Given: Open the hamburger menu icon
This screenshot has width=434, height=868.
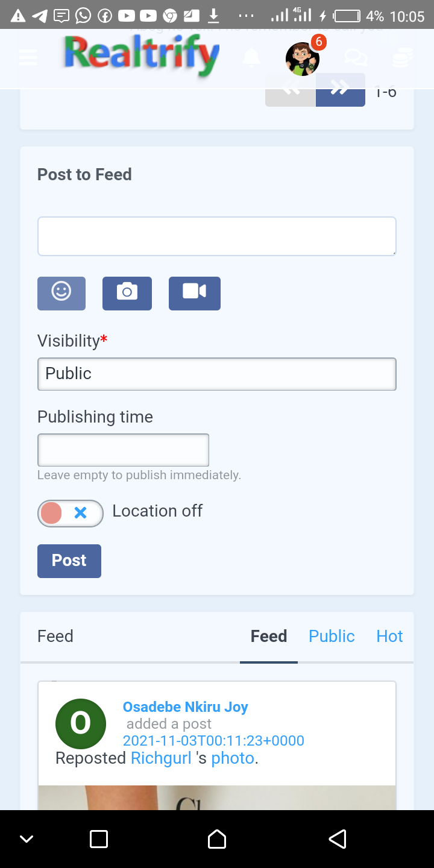Looking at the screenshot, I should coord(28,57).
